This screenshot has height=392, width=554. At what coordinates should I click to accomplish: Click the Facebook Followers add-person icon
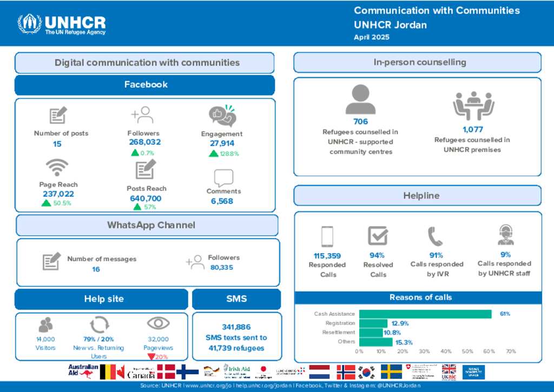coord(142,115)
